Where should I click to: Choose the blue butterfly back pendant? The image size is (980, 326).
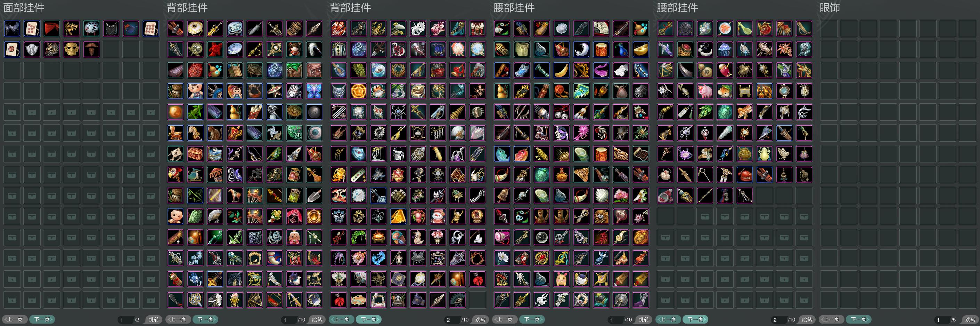314,92
